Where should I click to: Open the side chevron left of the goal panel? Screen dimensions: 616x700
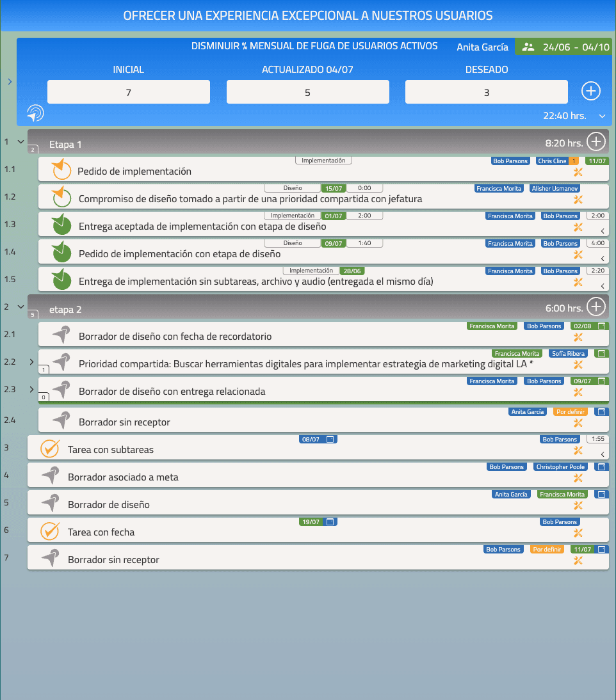(10, 82)
